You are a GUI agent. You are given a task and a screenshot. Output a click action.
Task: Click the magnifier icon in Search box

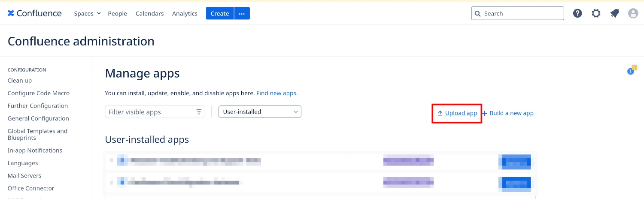(x=478, y=14)
